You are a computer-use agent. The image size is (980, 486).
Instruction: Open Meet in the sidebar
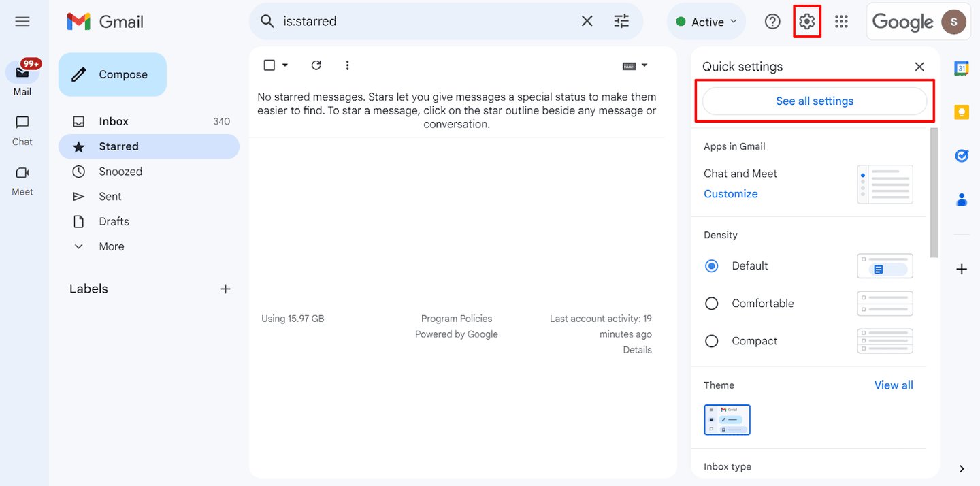(22, 180)
